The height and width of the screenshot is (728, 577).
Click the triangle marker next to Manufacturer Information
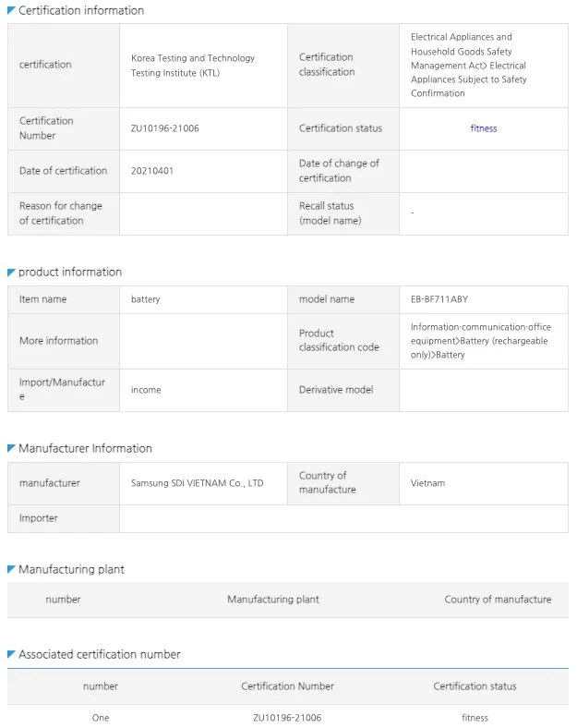coord(11,449)
